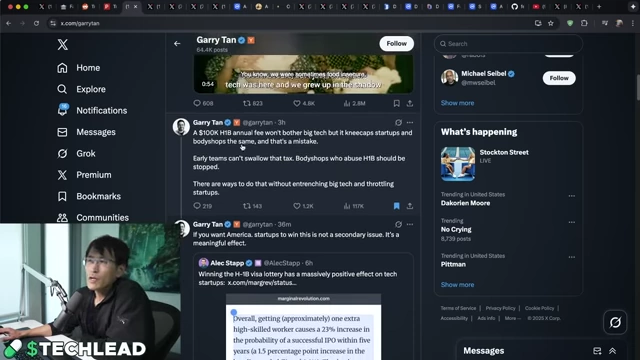Screen dimensions: 640x360
Task: Open the Pittman trend
Action: pos(453,264)
